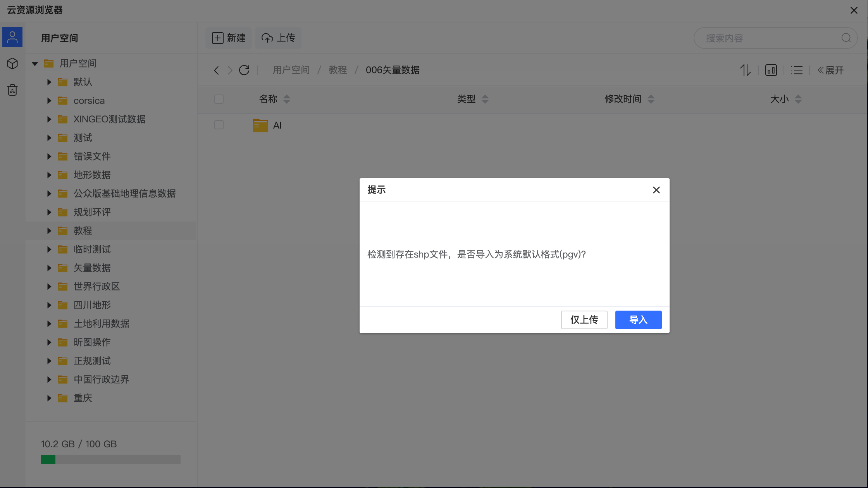Click 教程 in the breadcrumb
This screenshot has width=868, height=488.
click(x=338, y=70)
